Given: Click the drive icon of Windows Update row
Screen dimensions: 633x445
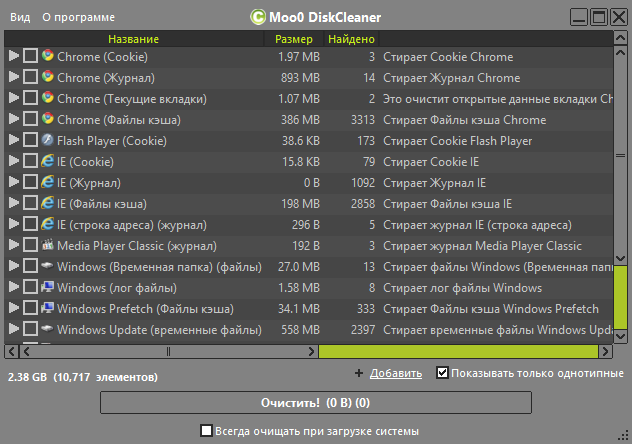Looking at the screenshot, I should point(48,329).
